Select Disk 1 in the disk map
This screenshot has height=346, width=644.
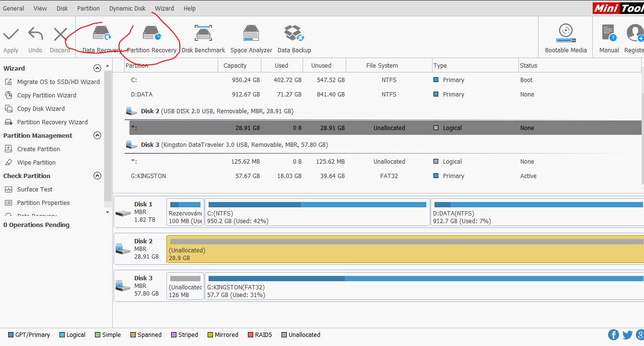coord(140,212)
